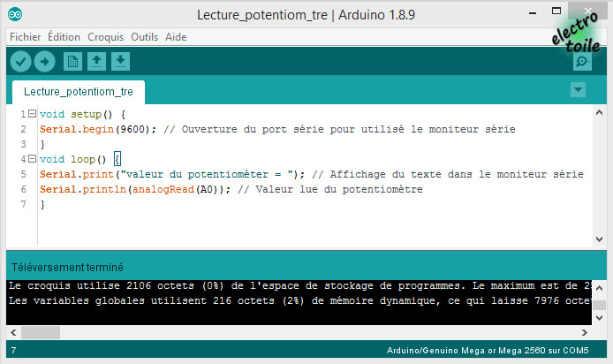The width and height of the screenshot is (613, 364).
Task: Open the Serial Monitor magnifier icon
Action: coord(582,61)
